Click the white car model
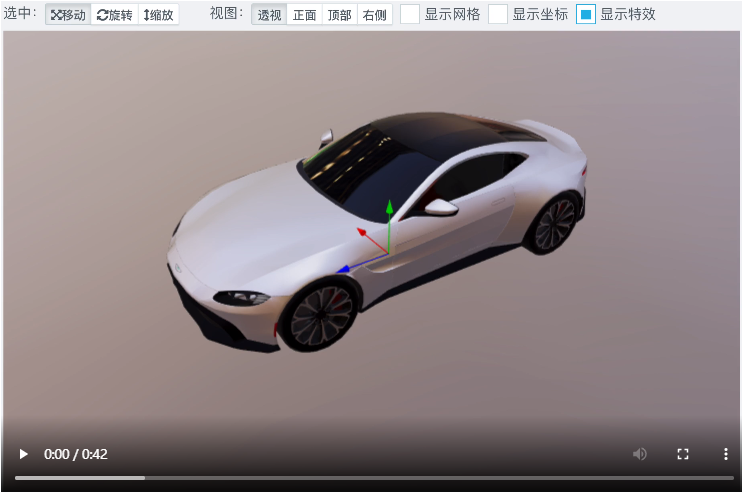742x492 pixels. pyautogui.click(x=377, y=232)
